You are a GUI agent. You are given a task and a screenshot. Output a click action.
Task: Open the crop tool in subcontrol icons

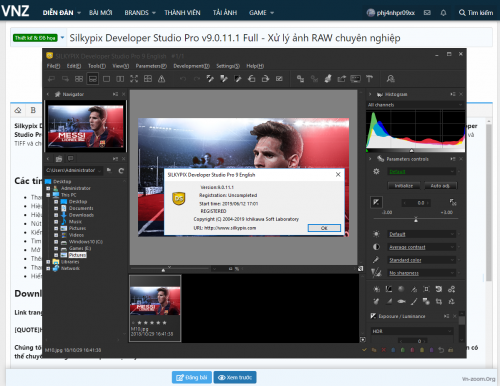pos(439,301)
